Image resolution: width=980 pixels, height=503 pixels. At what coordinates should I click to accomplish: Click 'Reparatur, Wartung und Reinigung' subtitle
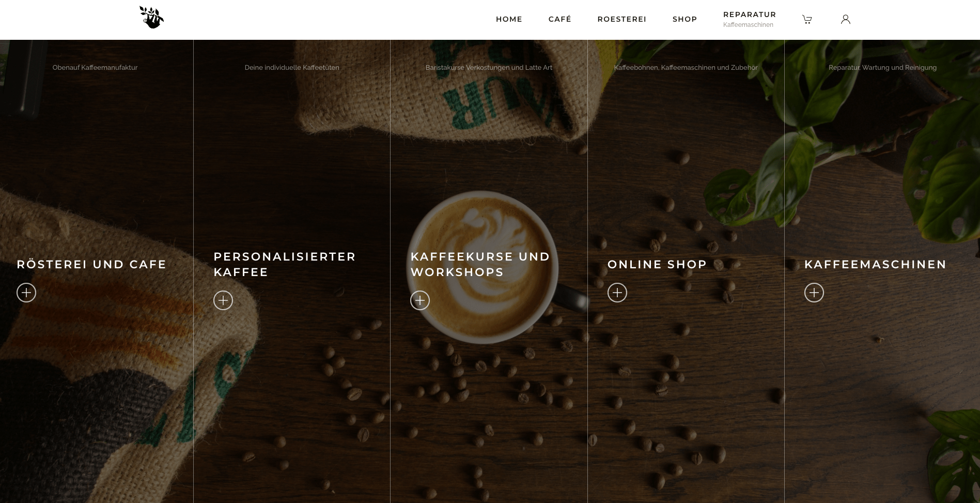tap(882, 67)
